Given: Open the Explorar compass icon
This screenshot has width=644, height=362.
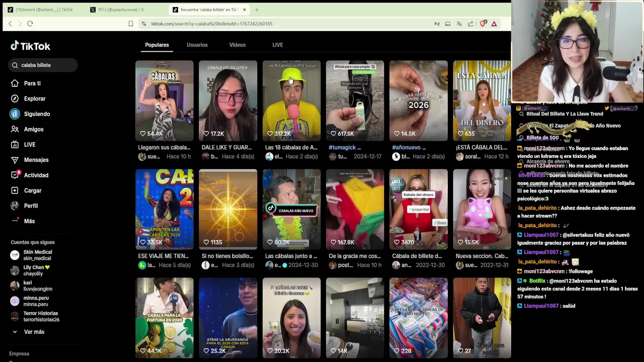Looking at the screenshot, I should point(15,99).
